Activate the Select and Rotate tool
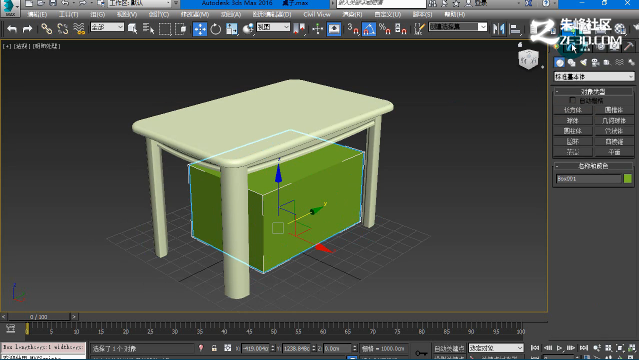Viewport: 639px width, 360px height. tap(216, 29)
